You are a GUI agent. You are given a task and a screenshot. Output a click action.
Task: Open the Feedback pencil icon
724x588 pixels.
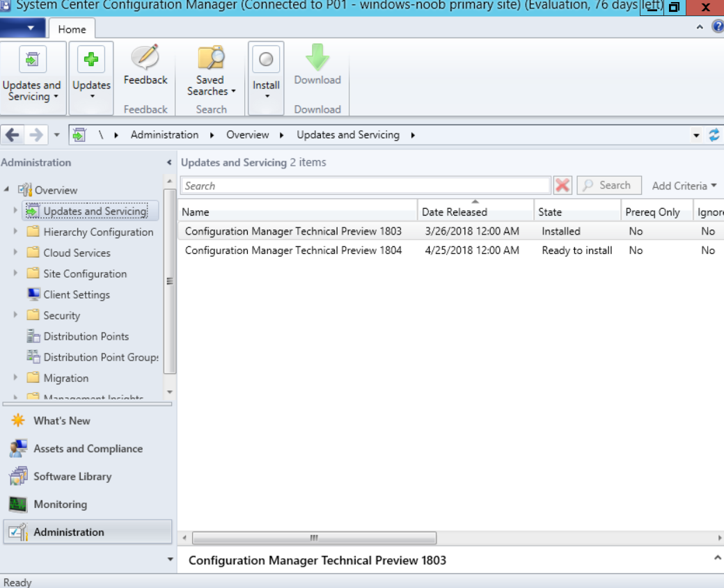145,57
